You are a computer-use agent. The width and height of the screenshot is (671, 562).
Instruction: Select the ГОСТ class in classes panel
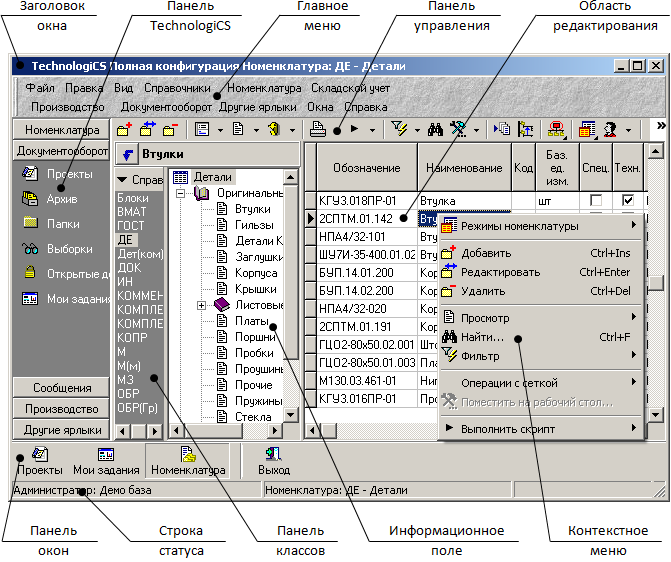(131, 226)
